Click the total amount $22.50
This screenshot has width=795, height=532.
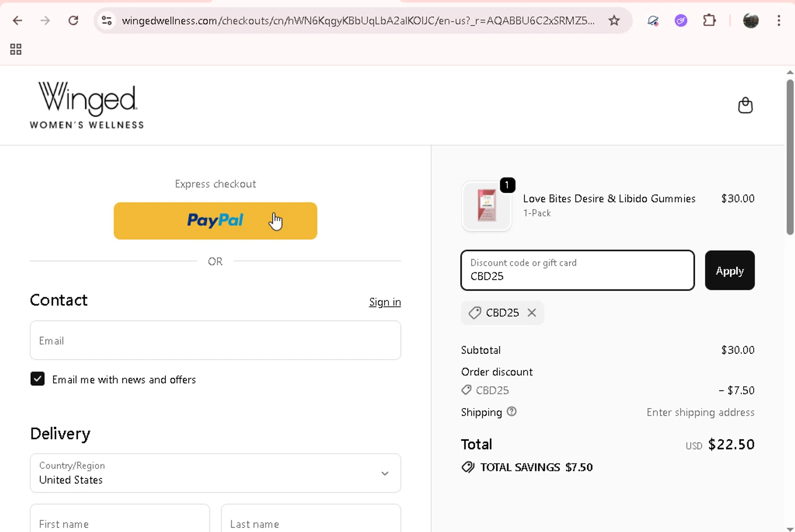731,444
